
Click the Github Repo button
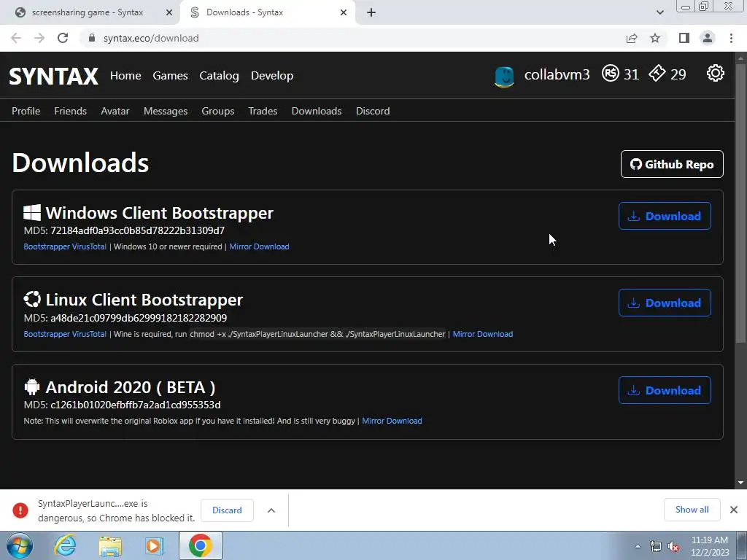tap(672, 164)
